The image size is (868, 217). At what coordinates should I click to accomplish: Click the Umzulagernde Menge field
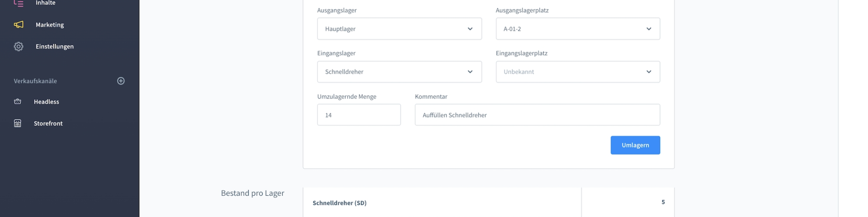tap(359, 115)
